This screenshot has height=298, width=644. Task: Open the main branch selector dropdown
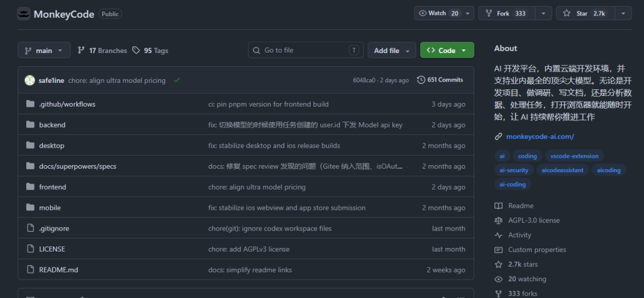coord(44,50)
